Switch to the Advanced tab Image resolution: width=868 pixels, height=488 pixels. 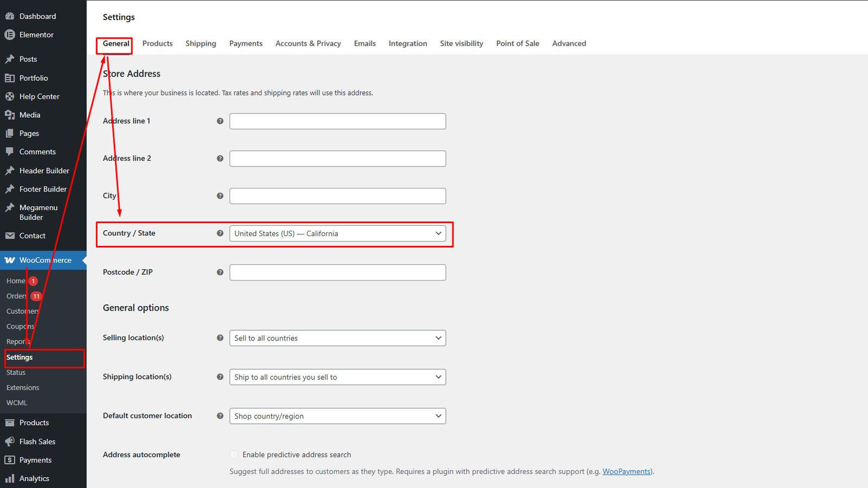(x=569, y=43)
